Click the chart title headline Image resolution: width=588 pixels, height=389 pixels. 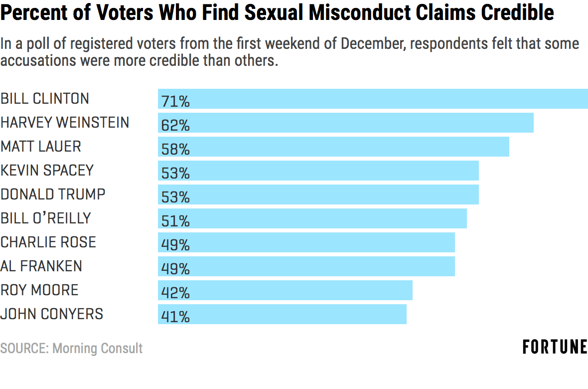coord(277,13)
